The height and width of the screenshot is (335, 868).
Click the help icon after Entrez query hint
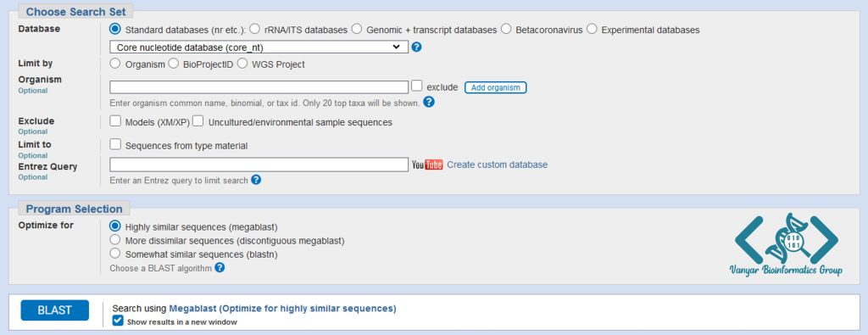[256, 180]
